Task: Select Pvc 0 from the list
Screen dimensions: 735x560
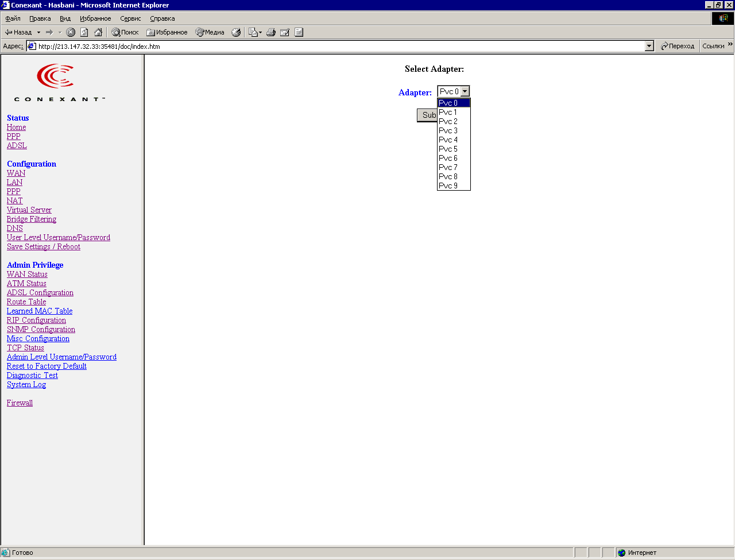Action: [x=454, y=103]
